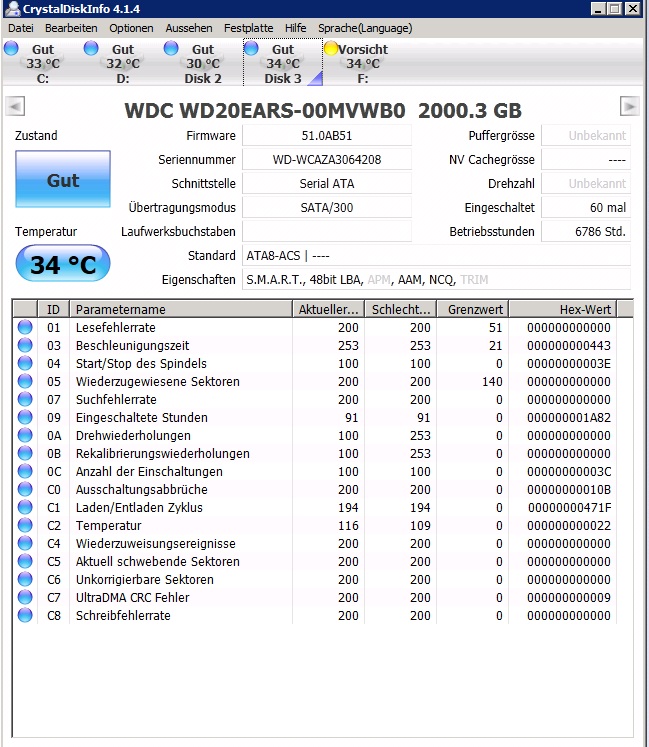Select the Disk 3 tab
The width and height of the screenshot is (649, 747).
click(x=283, y=63)
